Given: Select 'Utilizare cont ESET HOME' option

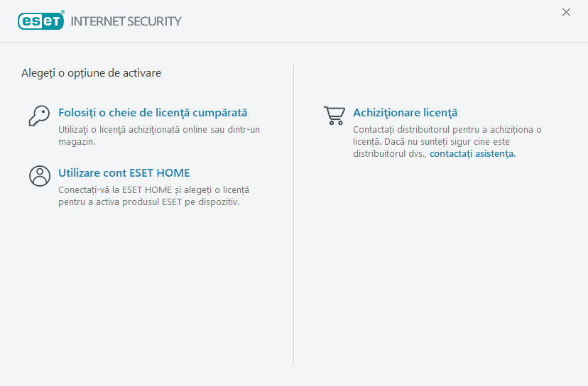Looking at the screenshot, I should 124,173.
